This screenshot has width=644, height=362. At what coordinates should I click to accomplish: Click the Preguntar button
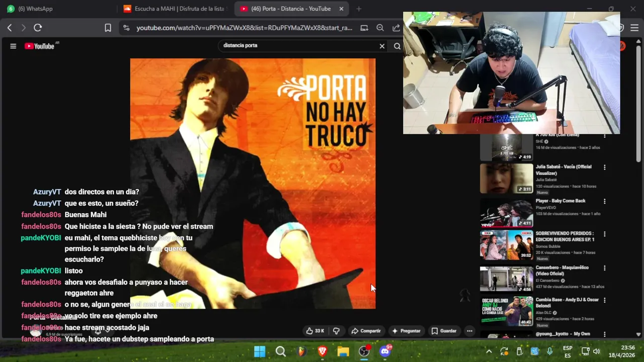[406, 331]
